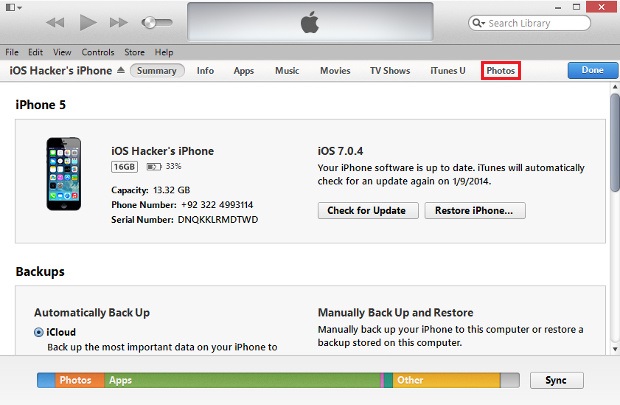Switch to the Apps tab

(244, 71)
